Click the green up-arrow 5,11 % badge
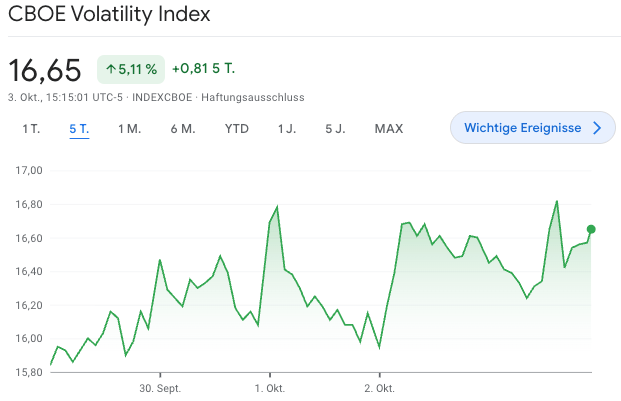Image resolution: width=621 pixels, height=401 pixels. [130, 69]
